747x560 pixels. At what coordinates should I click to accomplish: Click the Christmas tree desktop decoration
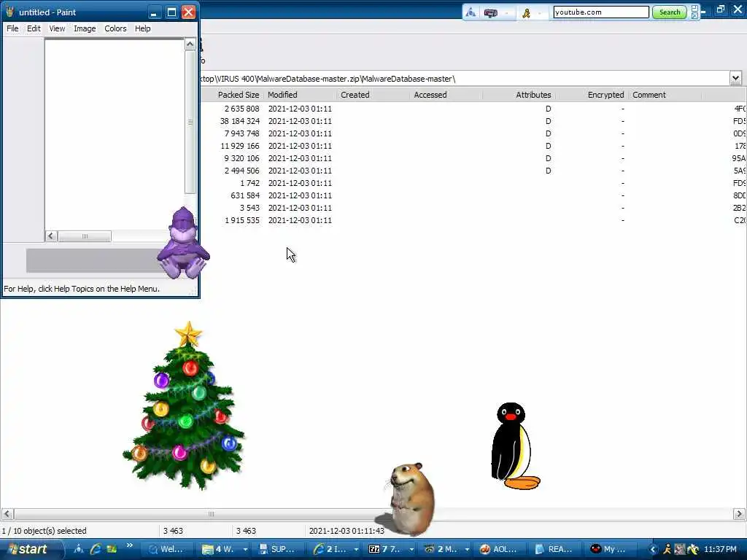pos(185,405)
